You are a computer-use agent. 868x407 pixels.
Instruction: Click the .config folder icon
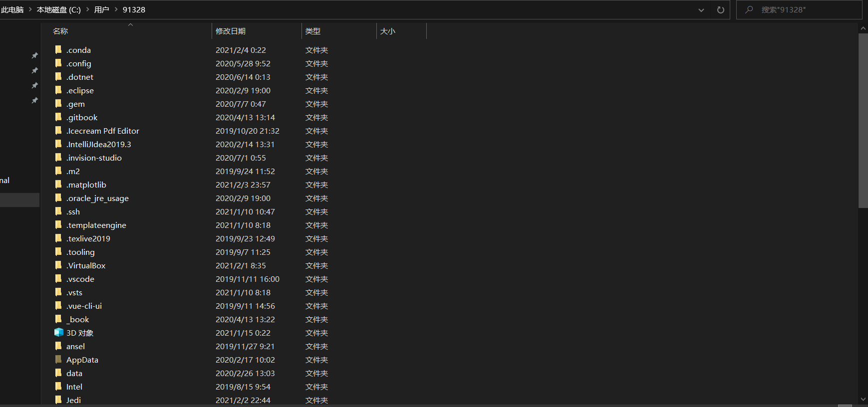[58, 63]
